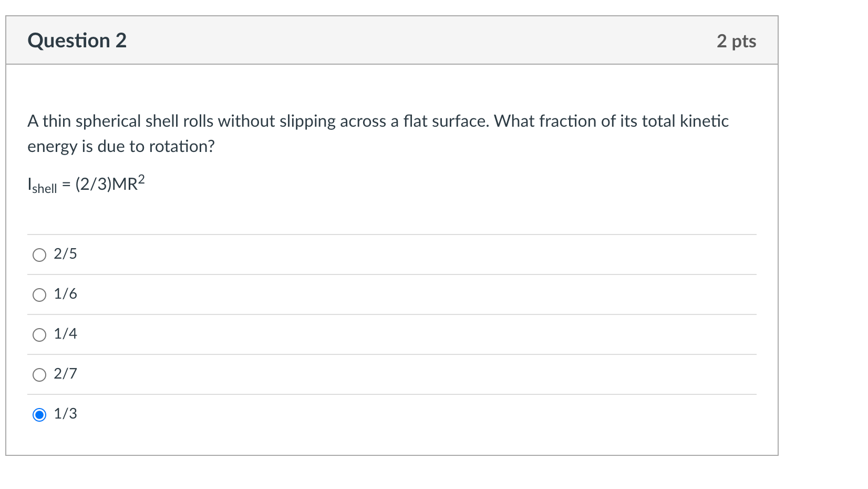Click the 2 pts label
868x489 pixels.
[737, 40]
